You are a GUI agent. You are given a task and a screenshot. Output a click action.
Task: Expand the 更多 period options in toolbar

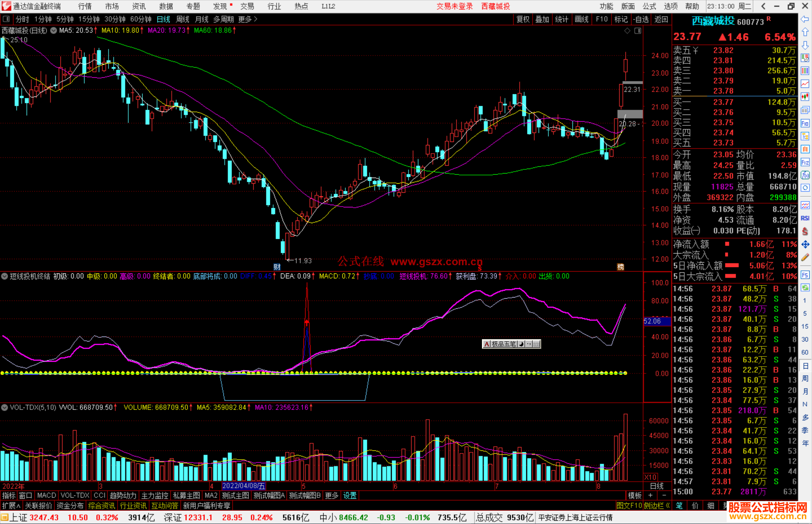click(x=248, y=19)
